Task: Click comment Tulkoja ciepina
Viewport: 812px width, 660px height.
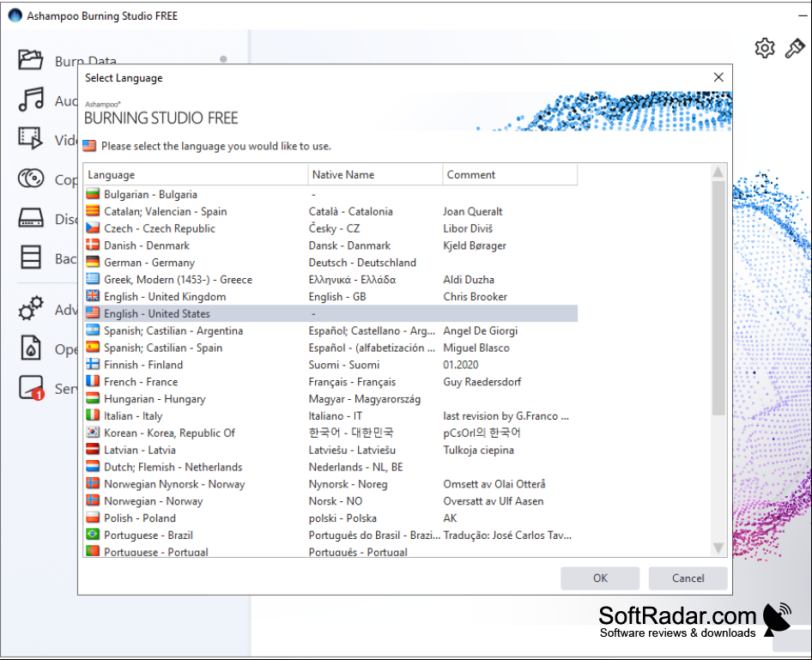Action: tap(478, 450)
